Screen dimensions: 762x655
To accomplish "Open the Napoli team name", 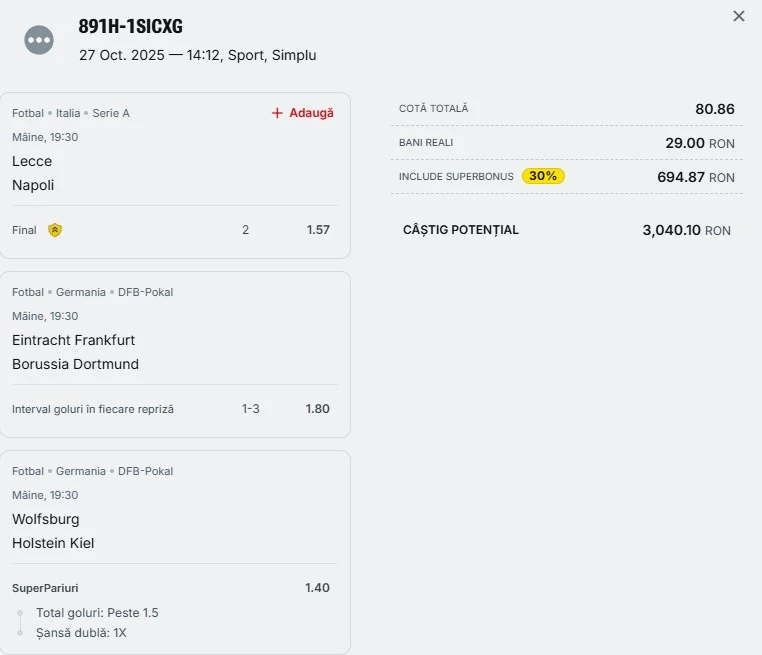I will [33, 185].
